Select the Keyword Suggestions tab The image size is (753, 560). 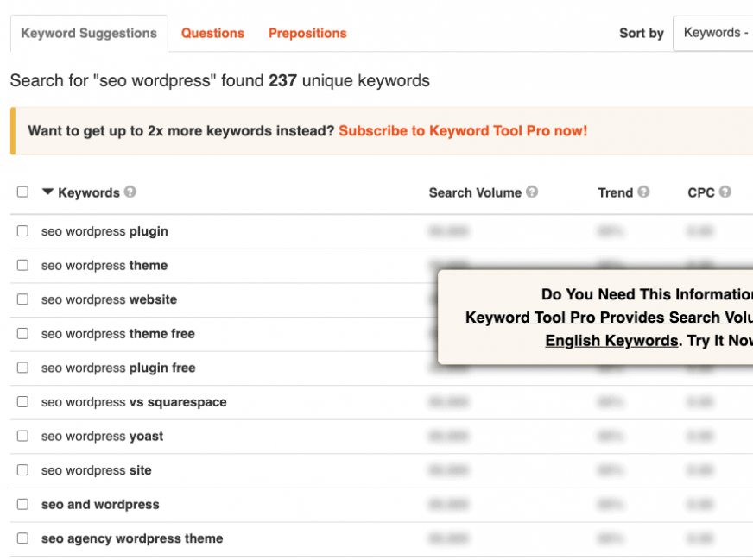point(88,33)
